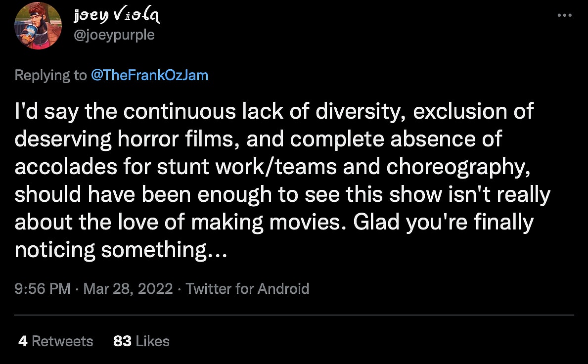588x364 pixels.
Task: Click the joey viola profile avatar
Action: [x=38, y=26]
